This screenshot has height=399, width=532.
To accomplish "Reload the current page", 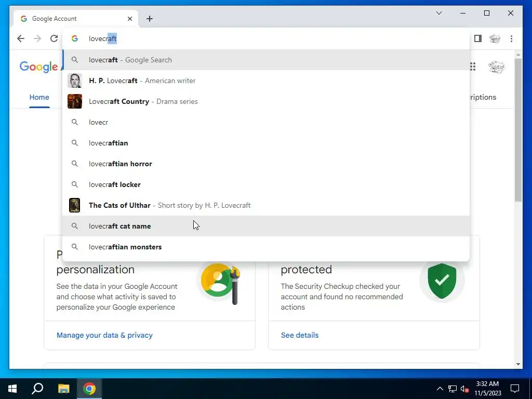I will (54, 38).
